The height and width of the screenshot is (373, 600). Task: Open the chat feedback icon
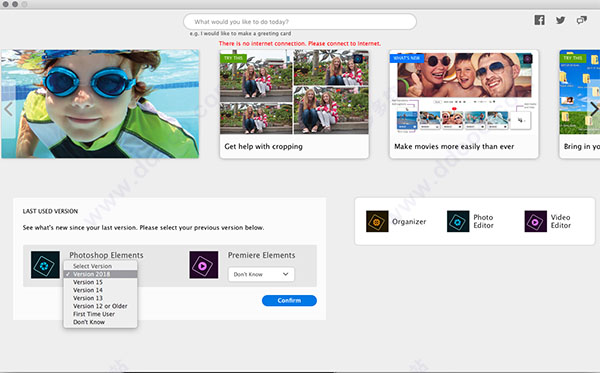[x=582, y=20]
